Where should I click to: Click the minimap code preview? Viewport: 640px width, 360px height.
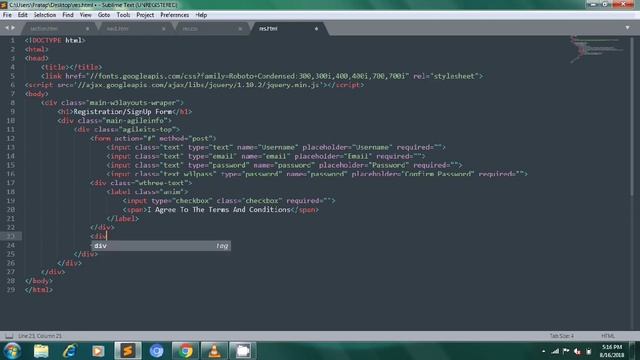pyautogui.click(x=596, y=49)
